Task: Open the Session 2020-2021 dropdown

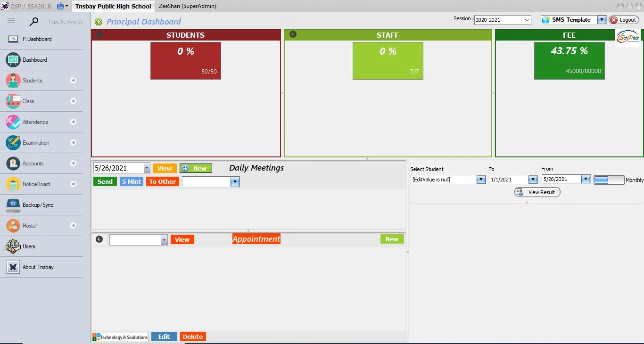Action: [527, 20]
